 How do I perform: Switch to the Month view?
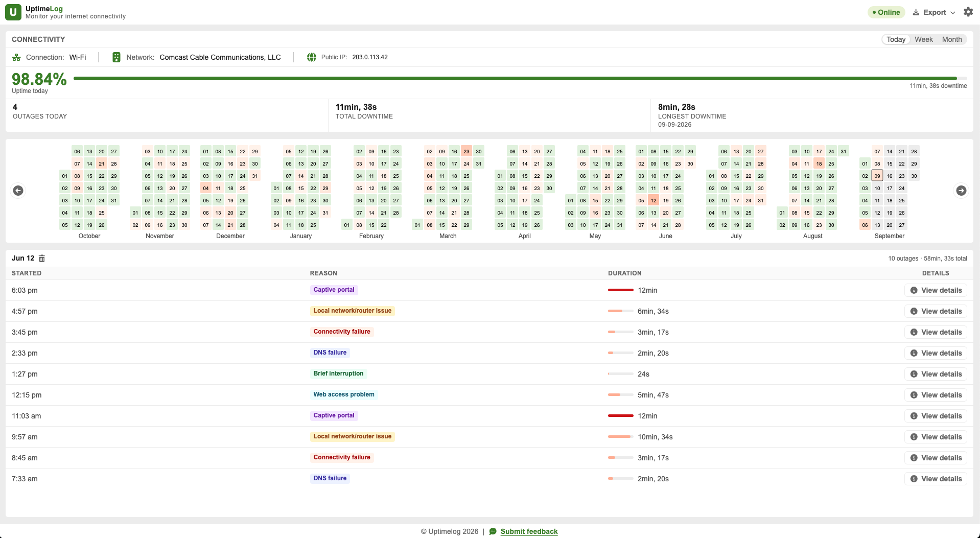(952, 39)
